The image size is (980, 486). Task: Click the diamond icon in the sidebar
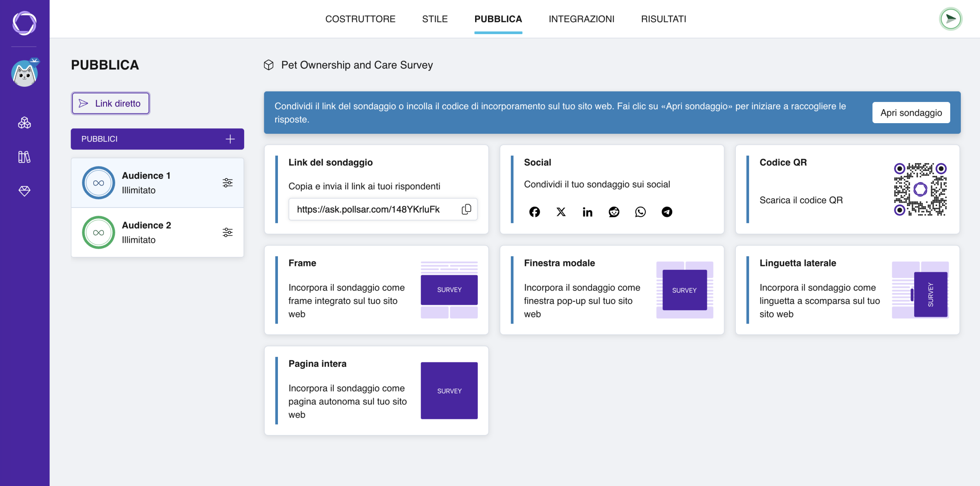24,191
